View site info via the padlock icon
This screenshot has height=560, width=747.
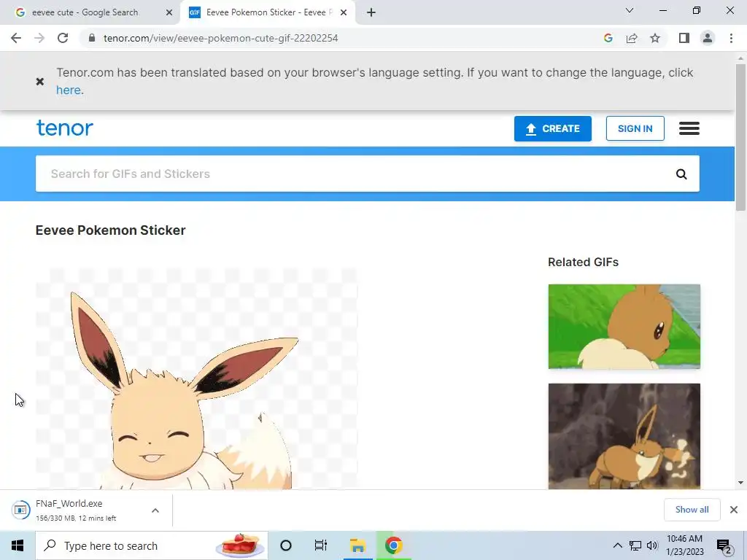[92, 38]
